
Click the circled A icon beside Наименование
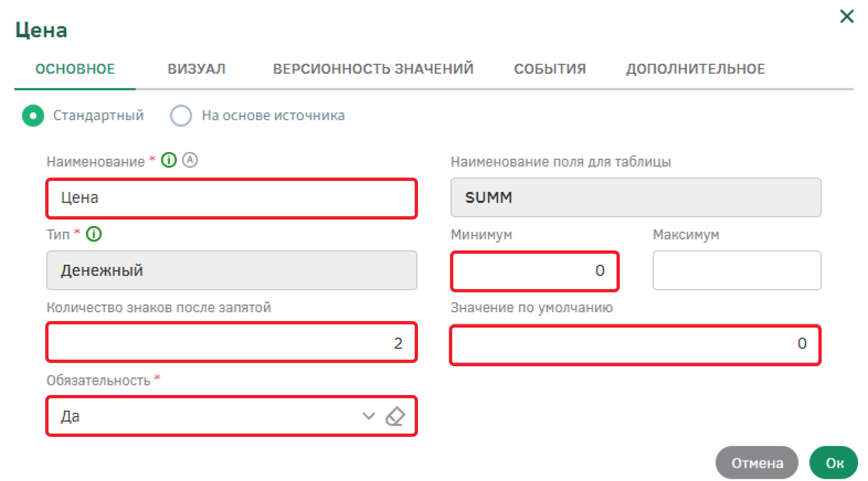(x=190, y=160)
